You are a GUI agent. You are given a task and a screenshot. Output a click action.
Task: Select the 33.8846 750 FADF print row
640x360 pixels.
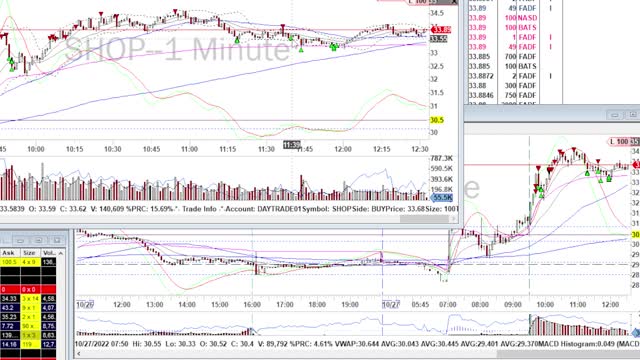tap(515, 96)
